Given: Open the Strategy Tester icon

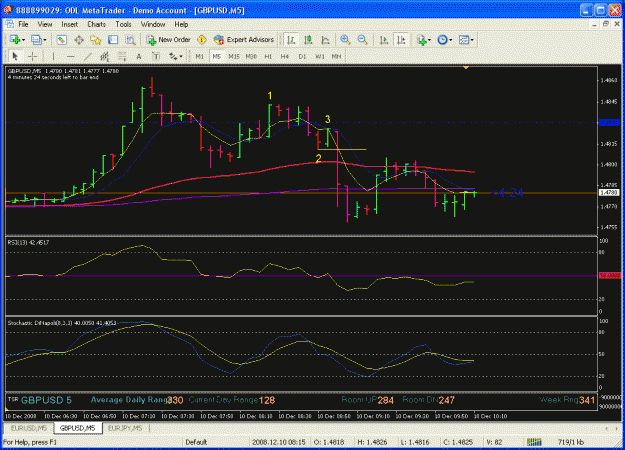Looking at the screenshot, I should point(130,40).
